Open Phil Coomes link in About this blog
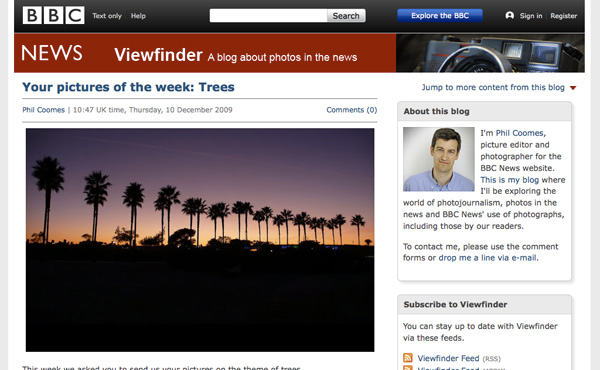The width and height of the screenshot is (600, 370). (x=519, y=133)
